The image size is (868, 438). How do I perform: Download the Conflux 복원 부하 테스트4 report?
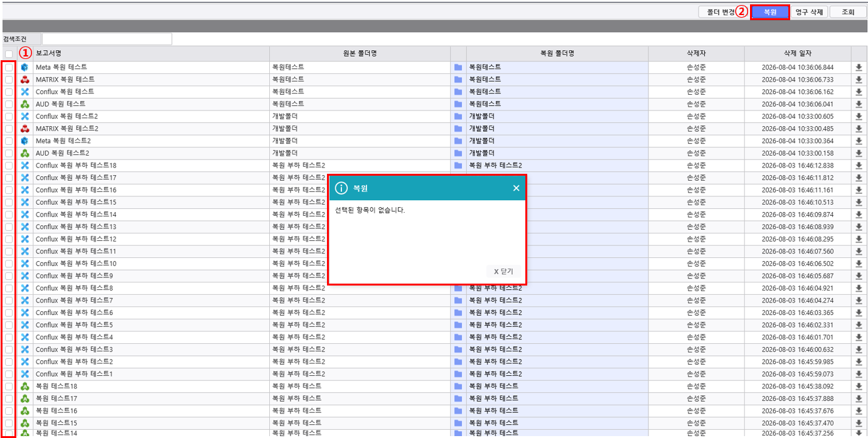tap(859, 337)
